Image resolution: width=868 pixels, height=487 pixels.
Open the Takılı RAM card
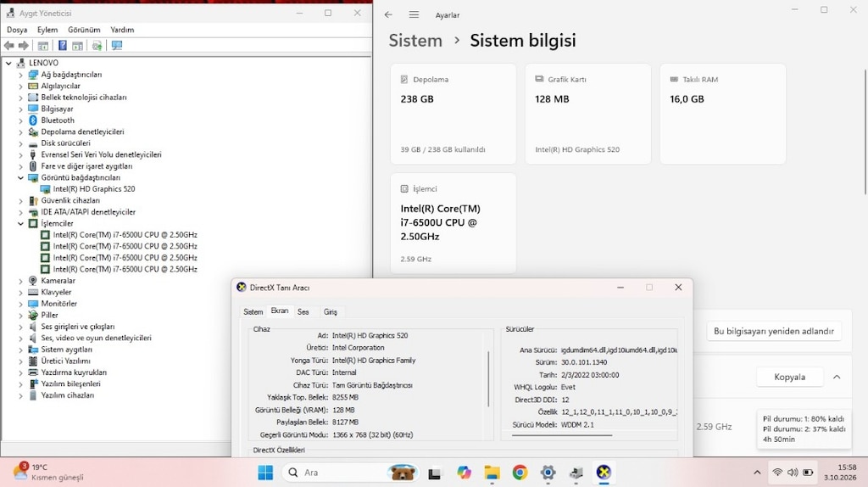[x=722, y=114]
